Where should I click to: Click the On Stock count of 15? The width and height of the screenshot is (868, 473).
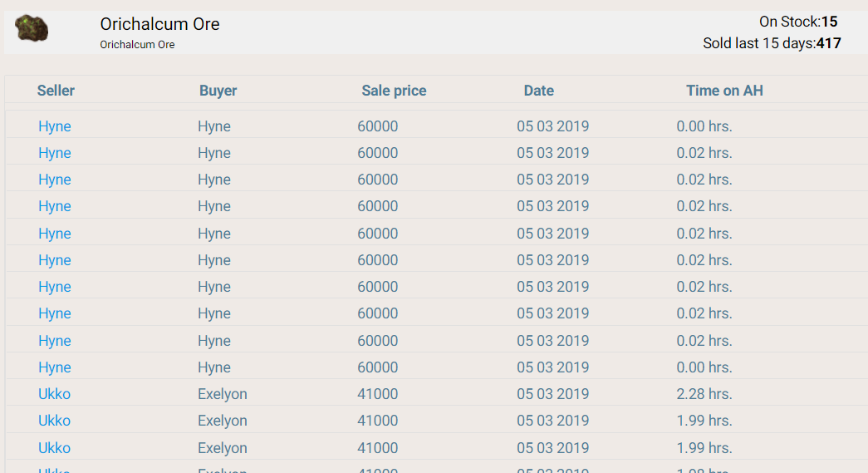coord(829,22)
